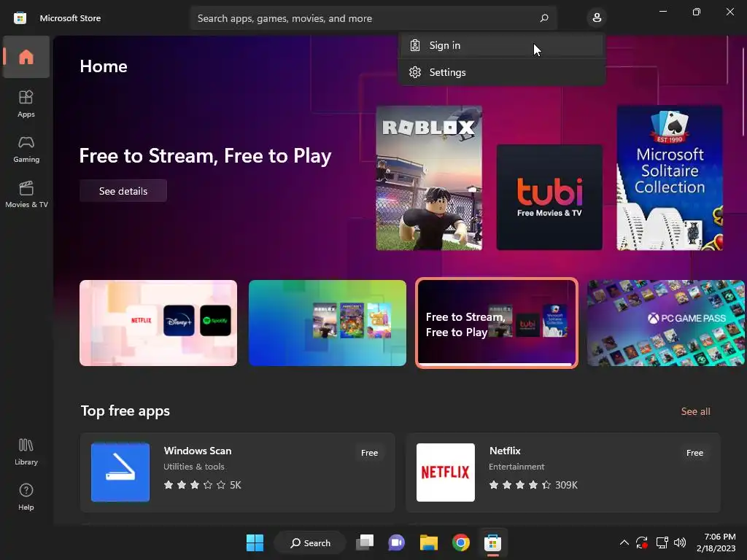Select Sign in from the menu
The image size is (747, 560).
pos(502,45)
